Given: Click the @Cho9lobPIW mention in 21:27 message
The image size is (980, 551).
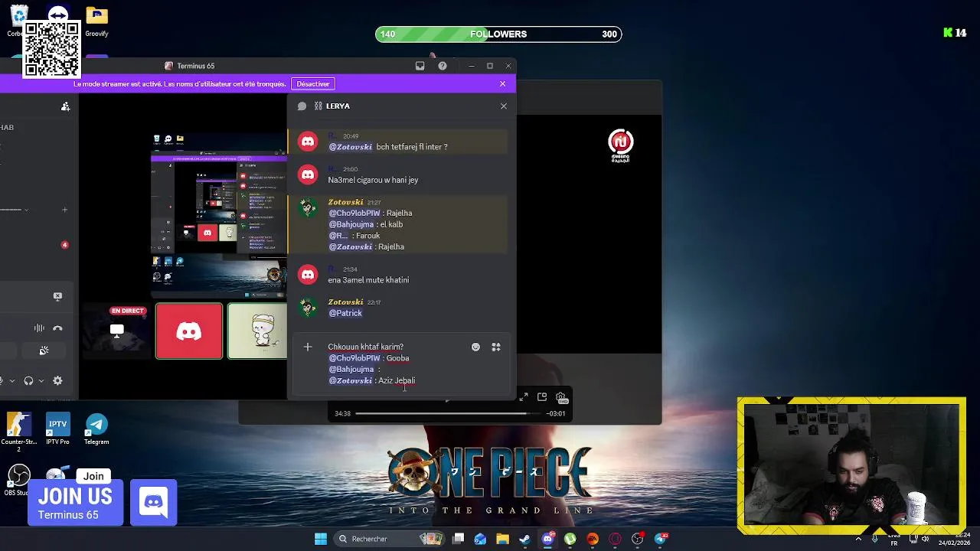Looking at the screenshot, I should (354, 214).
